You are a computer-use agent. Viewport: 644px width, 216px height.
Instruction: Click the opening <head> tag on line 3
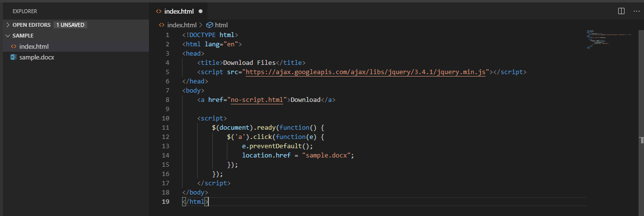click(193, 53)
